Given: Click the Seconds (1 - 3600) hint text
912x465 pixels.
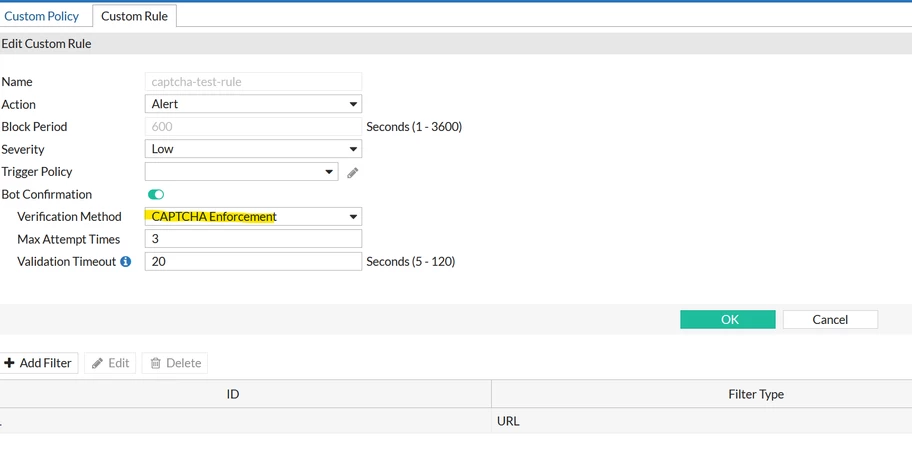Looking at the screenshot, I should click(x=414, y=127).
